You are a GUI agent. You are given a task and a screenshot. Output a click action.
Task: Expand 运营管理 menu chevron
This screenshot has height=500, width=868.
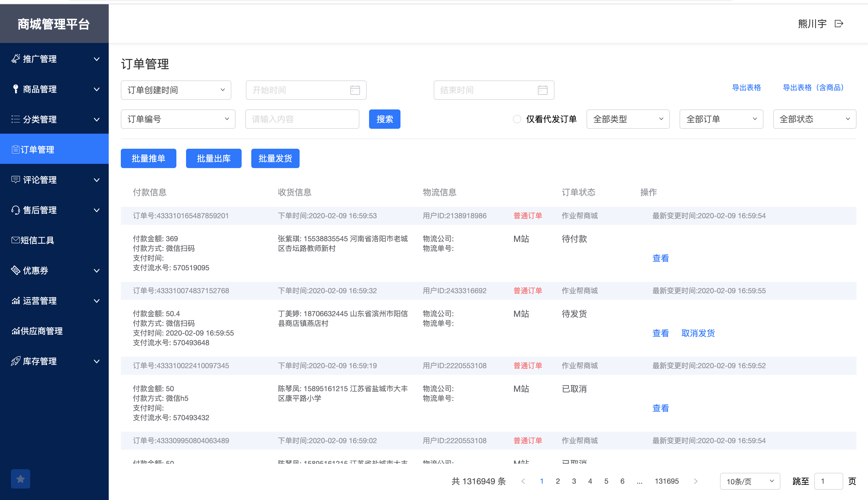tap(97, 301)
